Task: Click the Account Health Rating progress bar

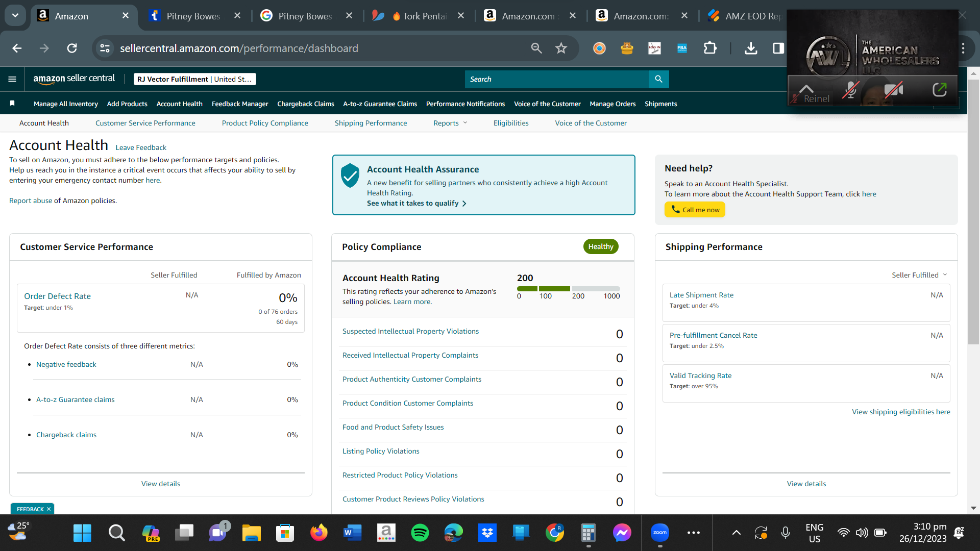Action: [569, 289]
